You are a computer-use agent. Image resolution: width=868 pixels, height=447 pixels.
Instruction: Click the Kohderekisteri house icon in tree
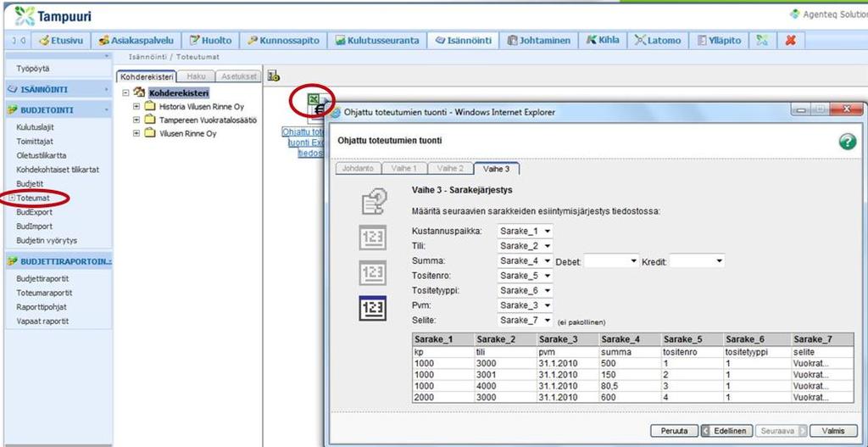pos(140,93)
